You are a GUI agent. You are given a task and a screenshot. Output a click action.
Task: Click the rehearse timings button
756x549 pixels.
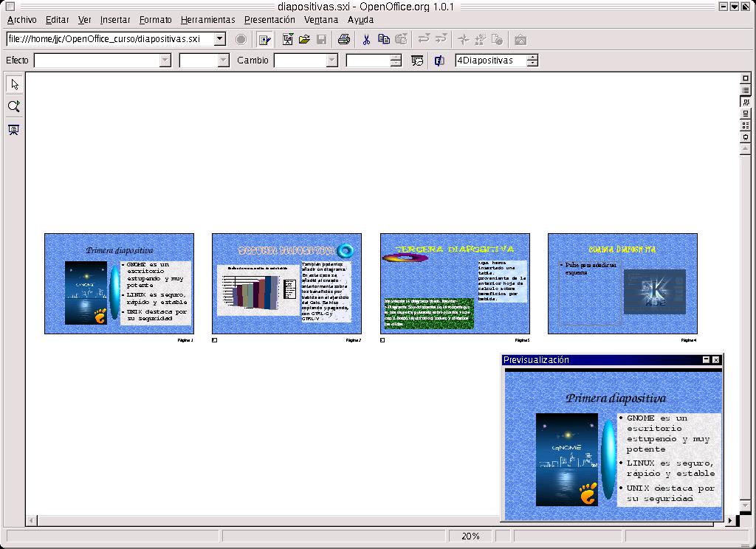(x=417, y=61)
